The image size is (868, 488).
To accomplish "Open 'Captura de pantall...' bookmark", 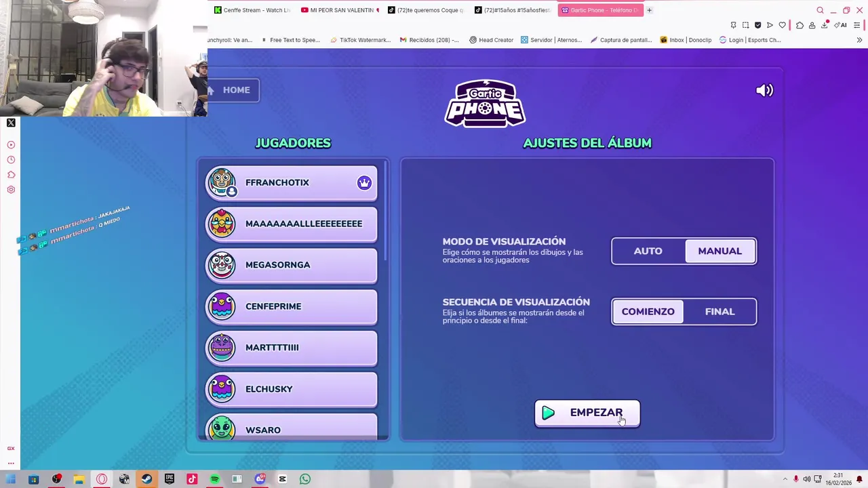I will tap(621, 40).
